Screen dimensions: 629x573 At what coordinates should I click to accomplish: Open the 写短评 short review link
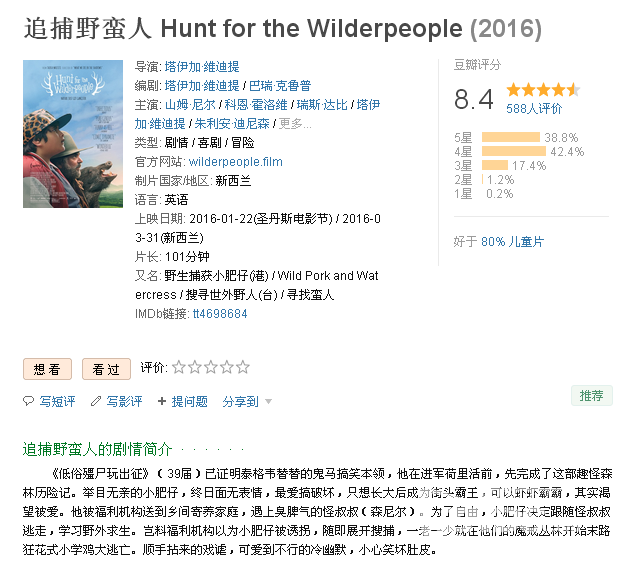pos(57,401)
